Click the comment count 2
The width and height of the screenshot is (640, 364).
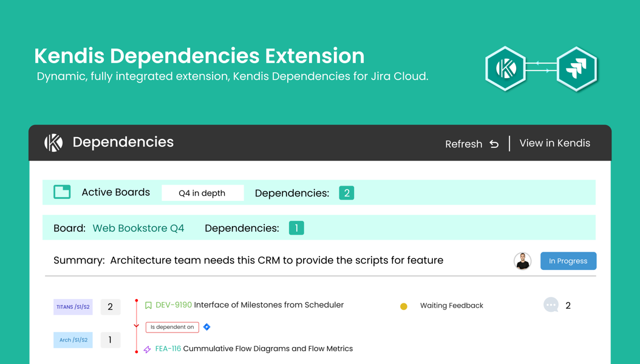pos(568,306)
